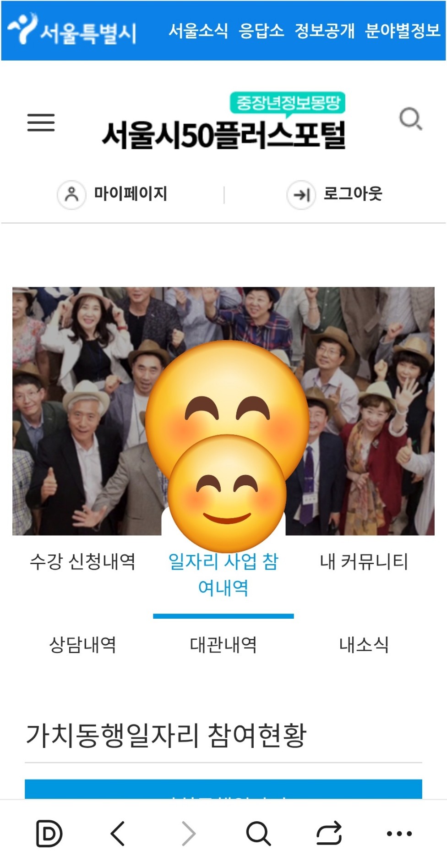The image size is (447, 868).
Task: Go back with browser back arrow
Action: (x=118, y=833)
